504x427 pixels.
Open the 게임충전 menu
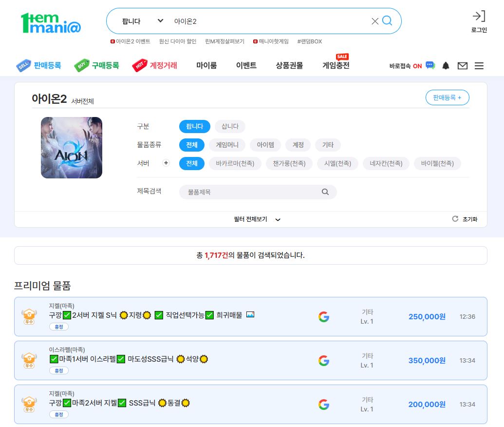tap(336, 65)
